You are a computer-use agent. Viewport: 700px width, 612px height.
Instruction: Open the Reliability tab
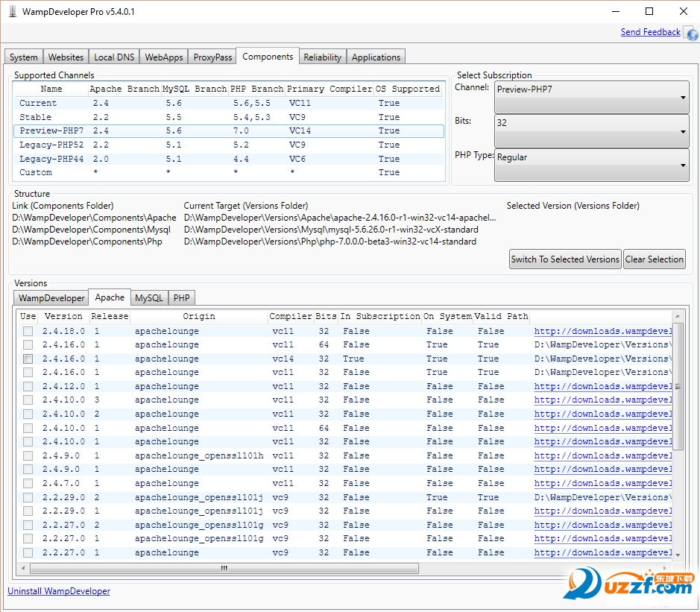tap(323, 57)
